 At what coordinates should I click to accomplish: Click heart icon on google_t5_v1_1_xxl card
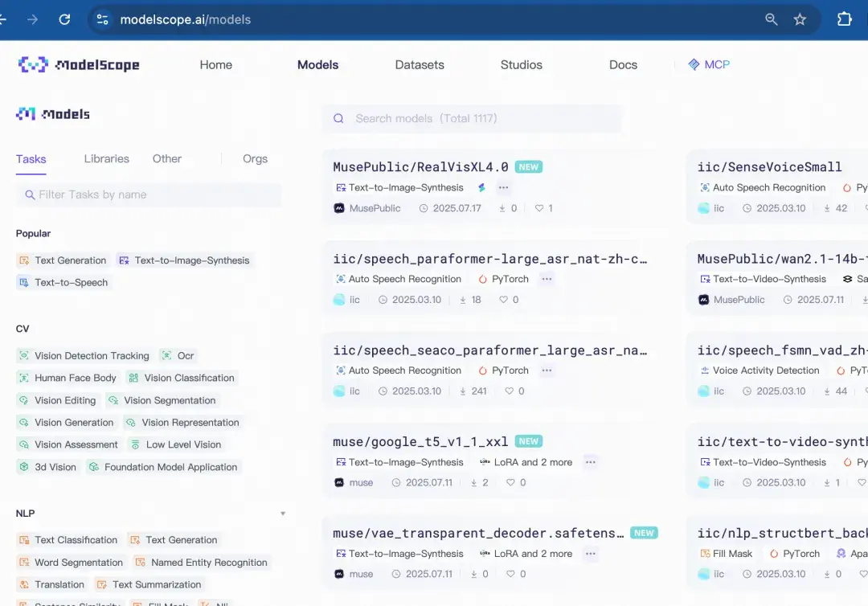tap(510, 482)
